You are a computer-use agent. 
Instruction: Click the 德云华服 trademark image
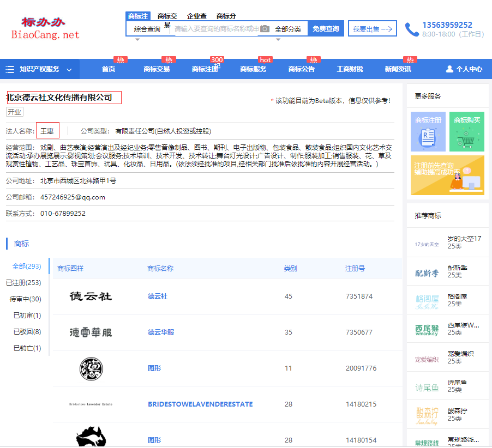pos(91,332)
